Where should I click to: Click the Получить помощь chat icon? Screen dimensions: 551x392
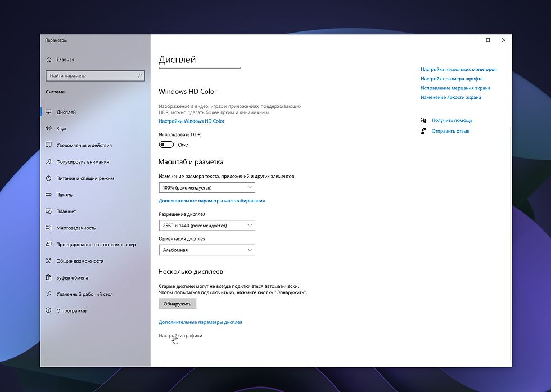tap(423, 120)
